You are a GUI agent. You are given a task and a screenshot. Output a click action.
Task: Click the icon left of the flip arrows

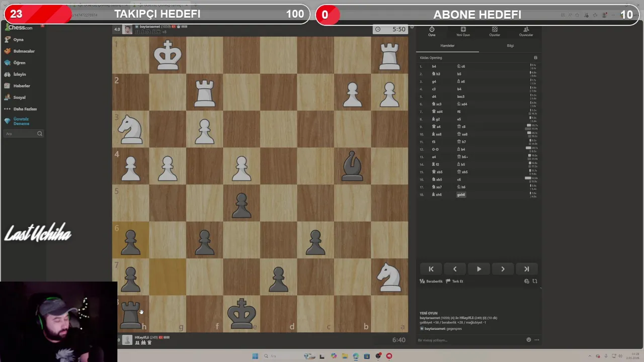tap(527, 282)
